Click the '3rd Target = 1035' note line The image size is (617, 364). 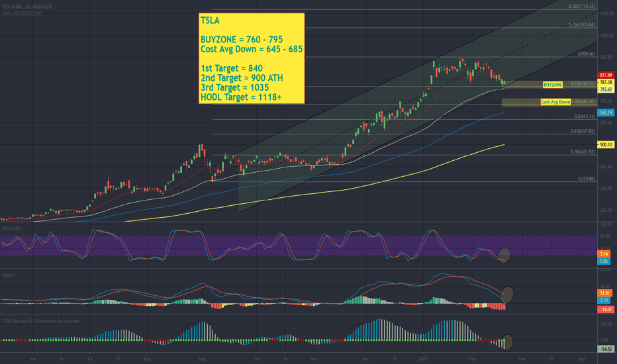point(234,87)
